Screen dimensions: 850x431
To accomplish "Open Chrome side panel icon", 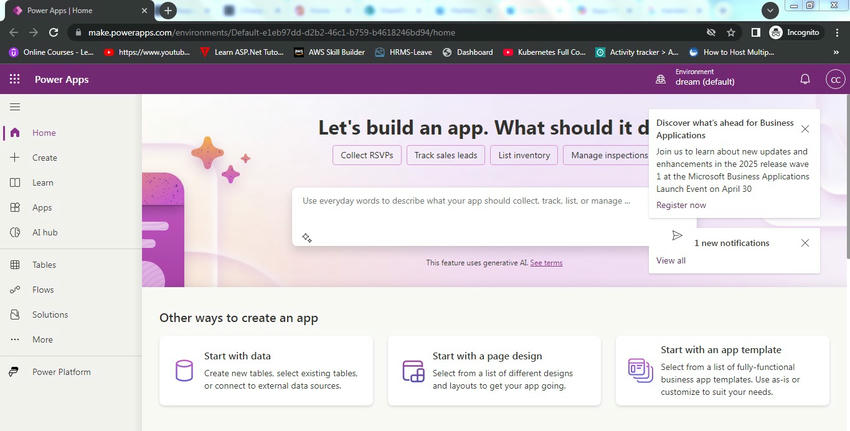I will (756, 33).
